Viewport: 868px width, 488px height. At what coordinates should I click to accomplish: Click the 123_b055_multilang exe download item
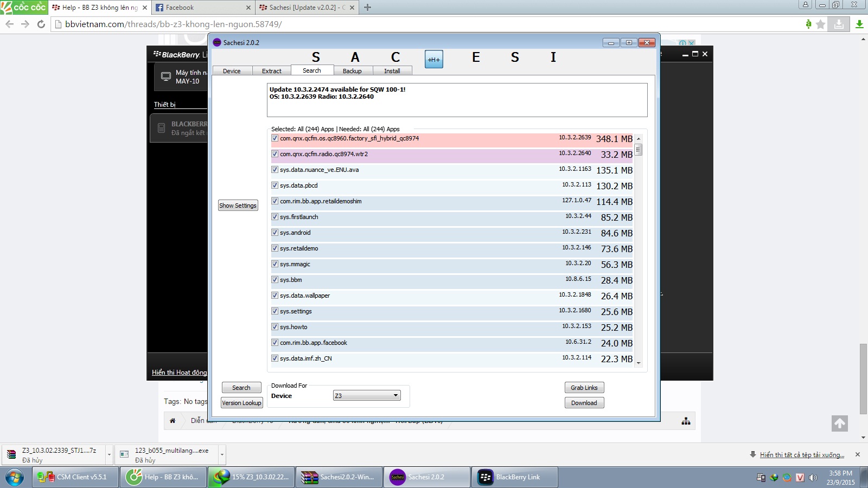[166, 454]
